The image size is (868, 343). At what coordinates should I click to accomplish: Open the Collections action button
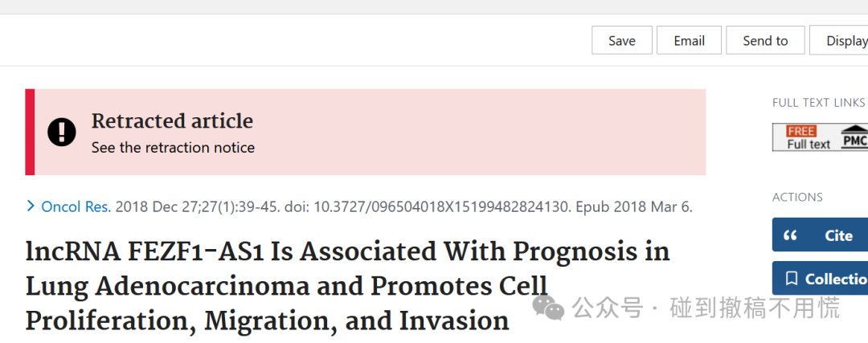pyautogui.click(x=821, y=278)
